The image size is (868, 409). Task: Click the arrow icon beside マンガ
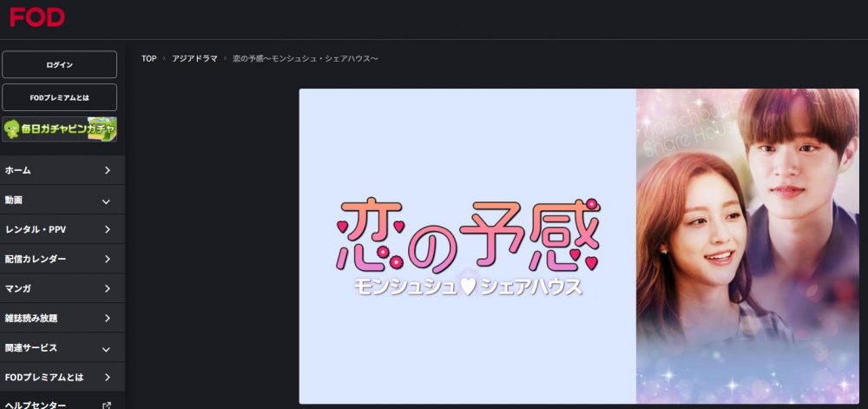pyautogui.click(x=108, y=288)
